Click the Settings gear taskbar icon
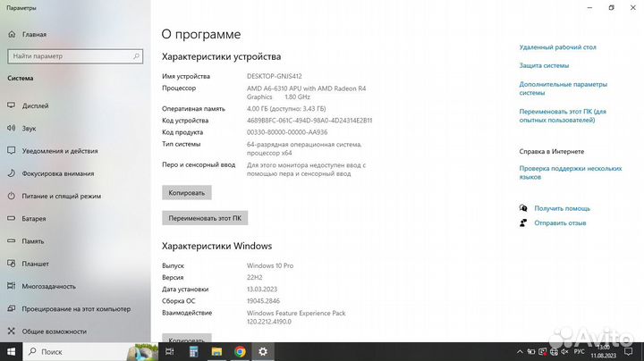This screenshot has width=644, height=361. coord(263,352)
